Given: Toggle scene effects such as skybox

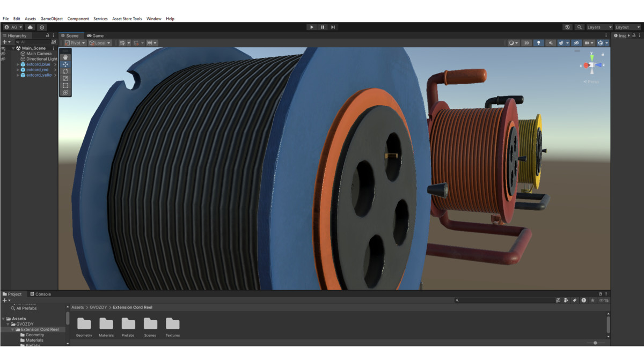Looking at the screenshot, I should pos(562,43).
